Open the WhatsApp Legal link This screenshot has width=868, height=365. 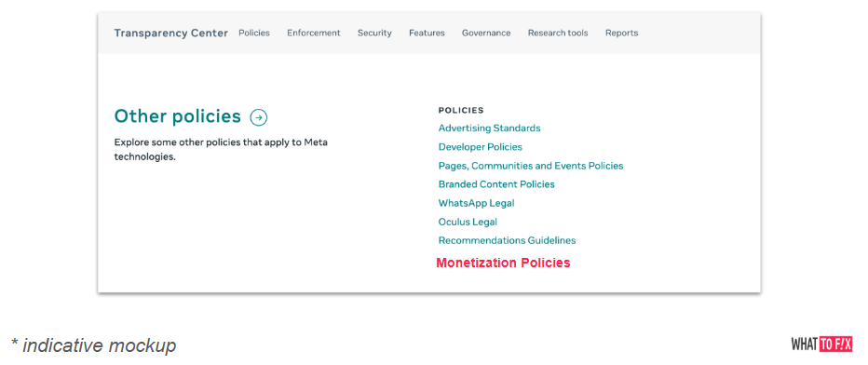coord(476,203)
